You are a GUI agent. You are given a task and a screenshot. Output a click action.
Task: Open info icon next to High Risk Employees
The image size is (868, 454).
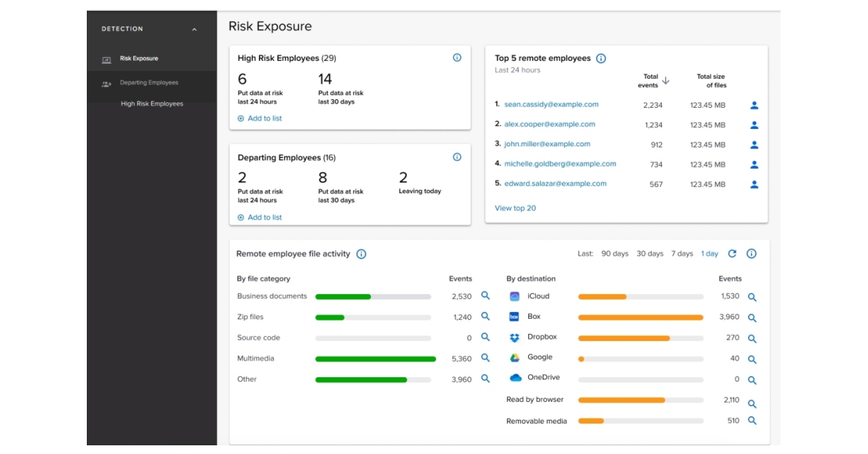click(x=457, y=58)
